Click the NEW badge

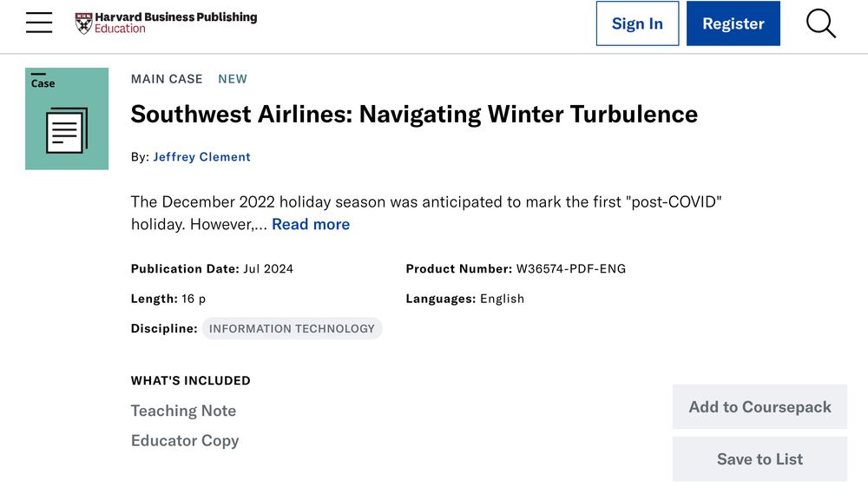click(x=233, y=79)
